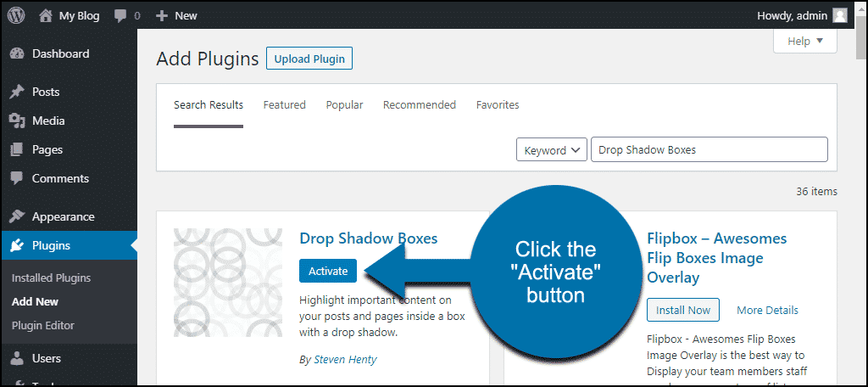This screenshot has height=387, width=868.
Task: Click the Pages icon in sidebar
Action: tap(17, 149)
